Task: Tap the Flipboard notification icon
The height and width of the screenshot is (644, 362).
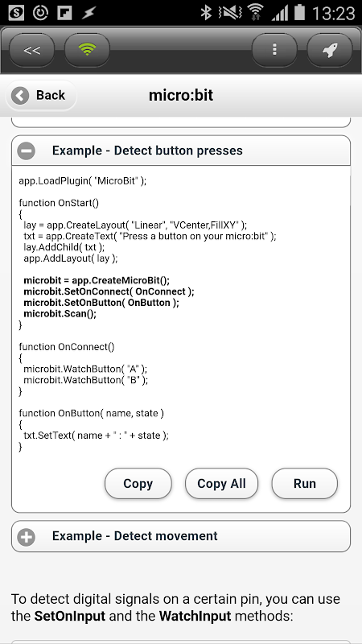Action: point(65,13)
